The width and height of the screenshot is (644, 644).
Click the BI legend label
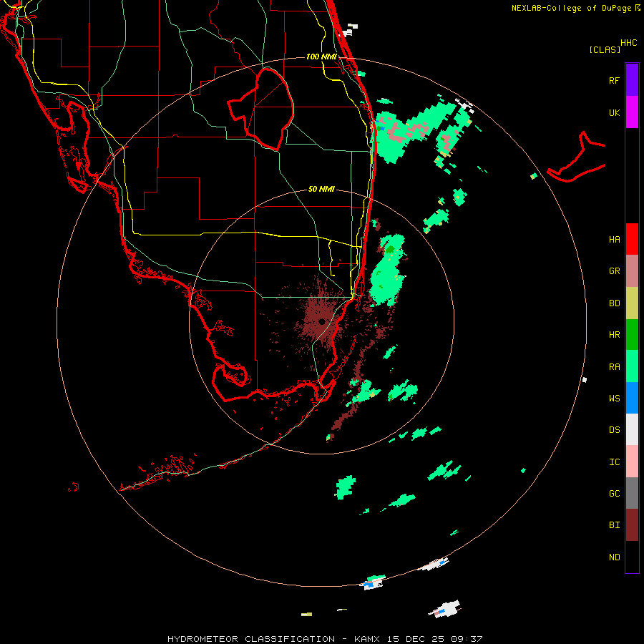click(614, 525)
